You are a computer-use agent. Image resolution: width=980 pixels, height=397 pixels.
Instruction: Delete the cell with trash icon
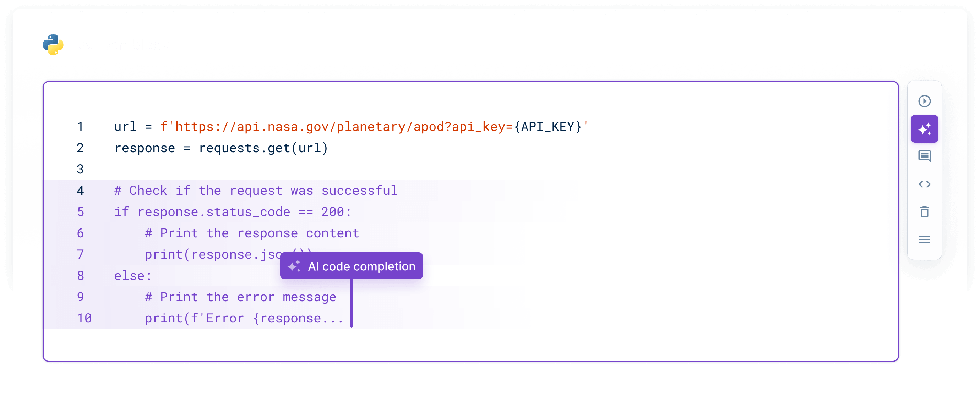[x=924, y=211]
